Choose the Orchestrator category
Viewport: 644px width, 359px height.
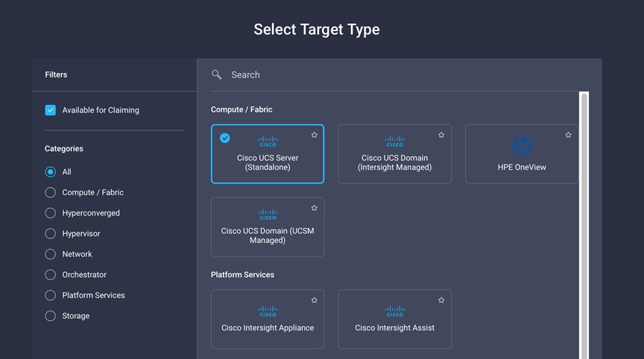pos(50,275)
